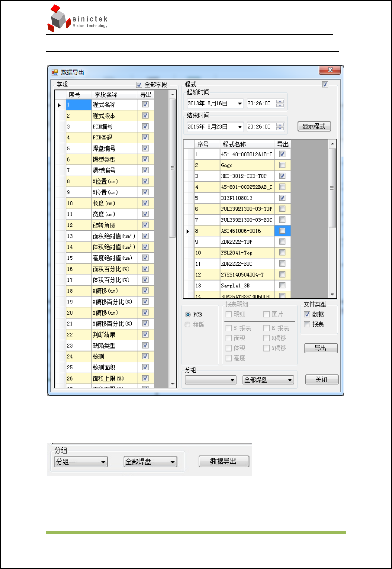Screen dimensions: 392x569
Task: Click the field list scrollbar thumb
Action: [172, 168]
